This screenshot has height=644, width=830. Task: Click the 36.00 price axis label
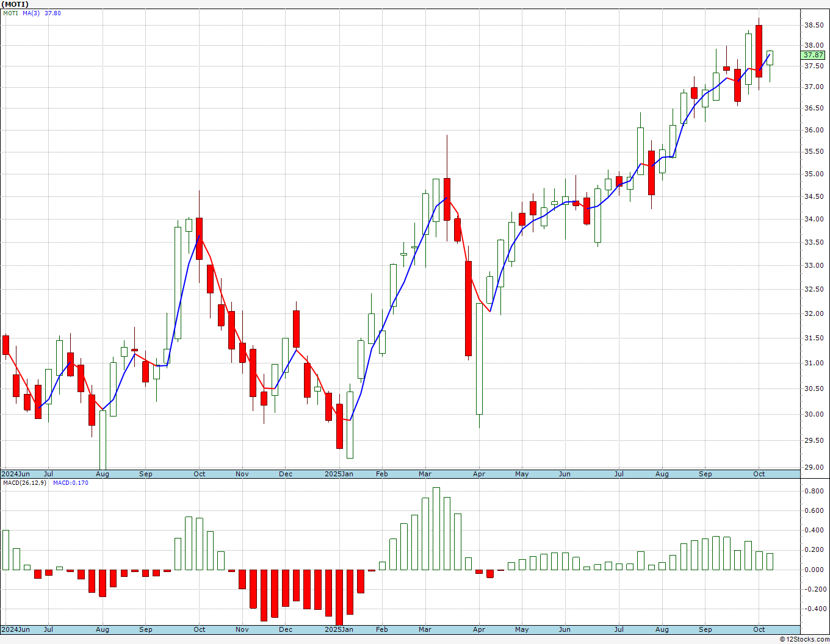[x=814, y=130]
